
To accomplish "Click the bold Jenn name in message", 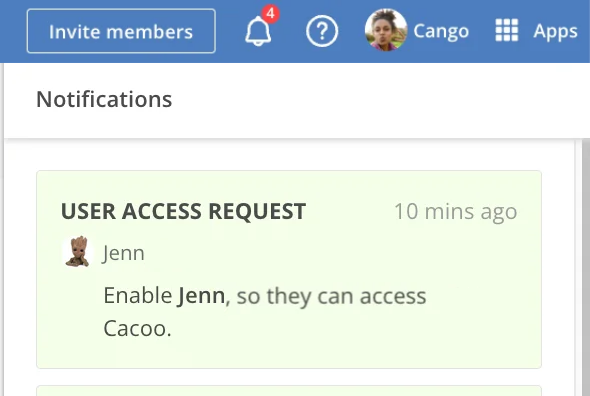I will [x=201, y=295].
